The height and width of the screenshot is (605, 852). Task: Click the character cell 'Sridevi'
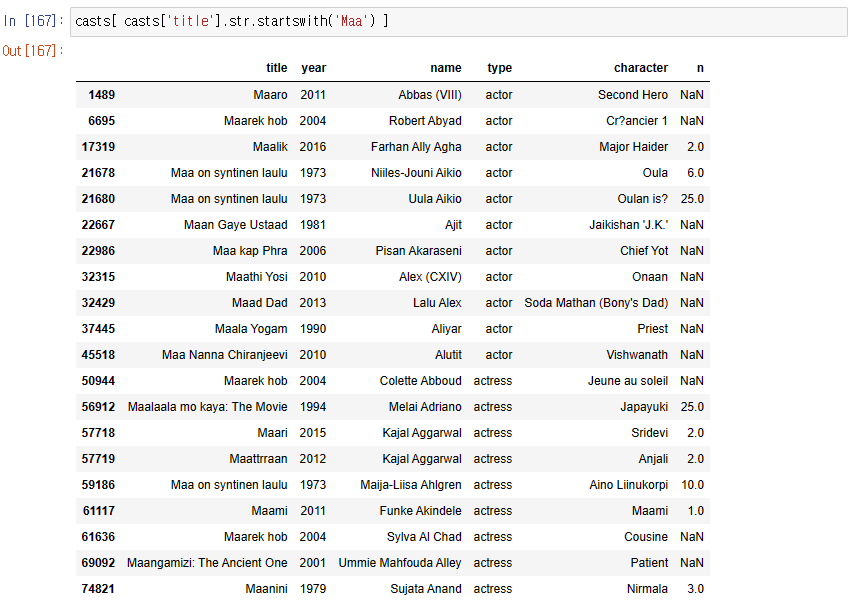point(649,433)
